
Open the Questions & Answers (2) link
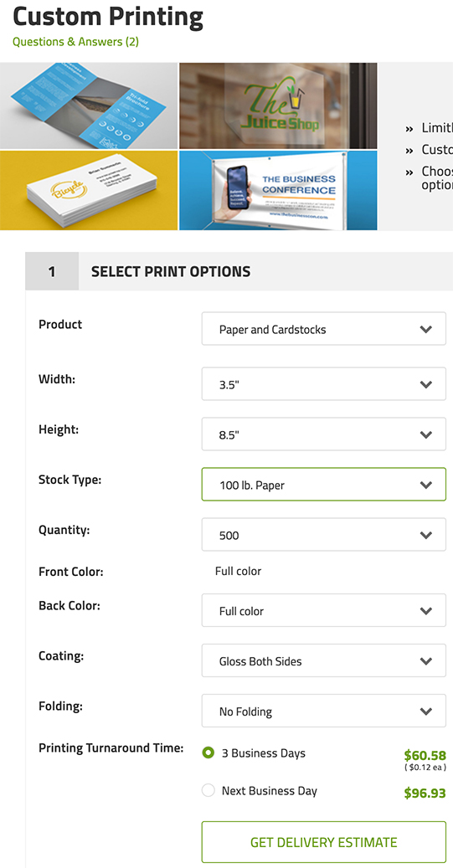coord(75,42)
